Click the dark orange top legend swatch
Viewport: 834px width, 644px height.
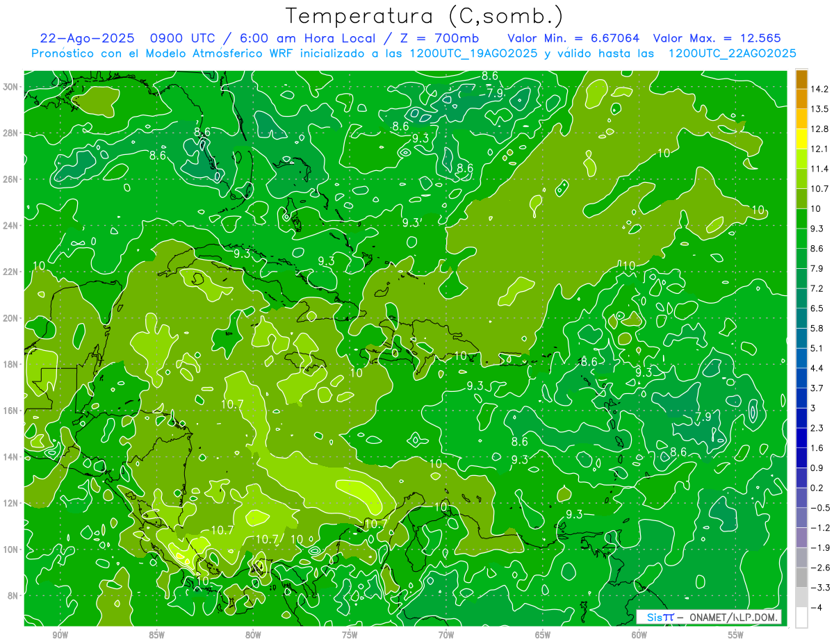click(801, 79)
